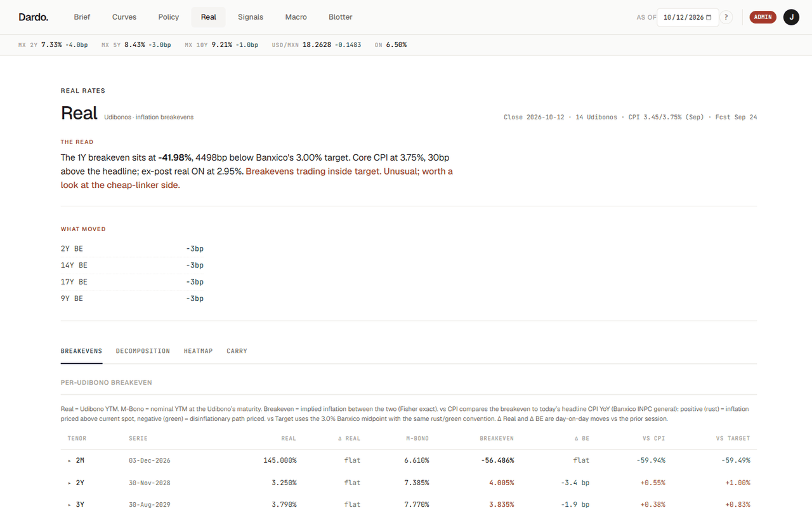Open the calendar picker icon in date field
Screen dimensions: 812x508
click(x=709, y=17)
